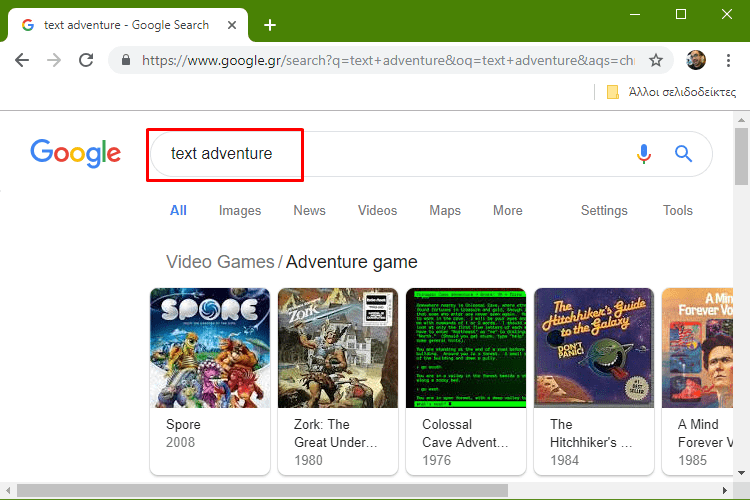Click the blue search magnifier icon
The image size is (750, 500).
(x=684, y=154)
